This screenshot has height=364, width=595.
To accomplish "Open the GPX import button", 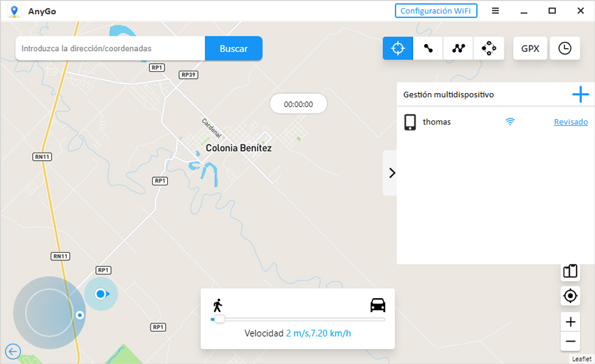I will point(530,48).
